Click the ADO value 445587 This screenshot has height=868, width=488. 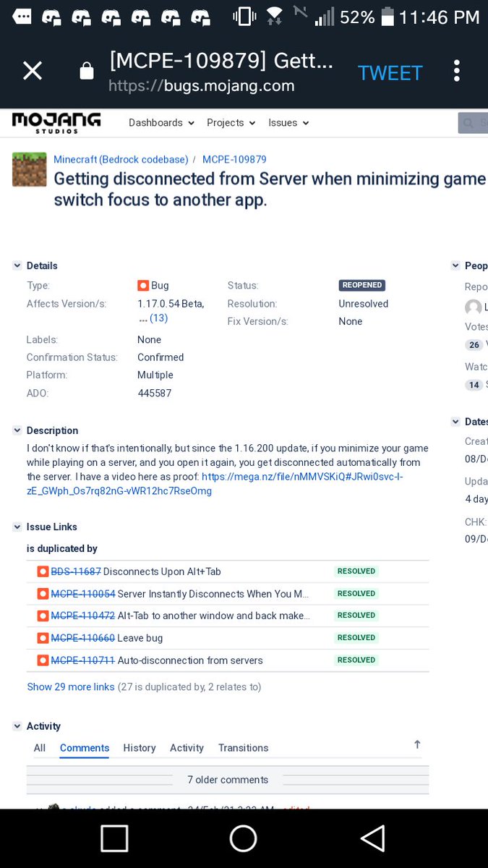(x=154, y=393)
